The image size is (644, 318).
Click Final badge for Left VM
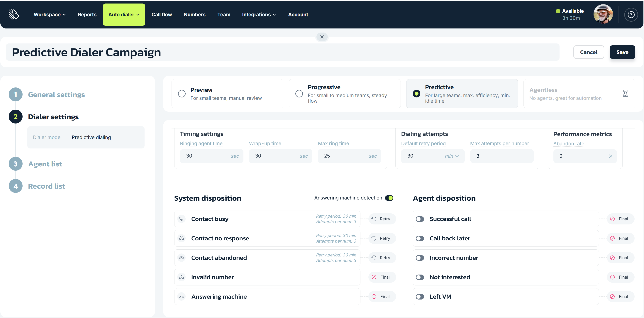tap(621, 297)
